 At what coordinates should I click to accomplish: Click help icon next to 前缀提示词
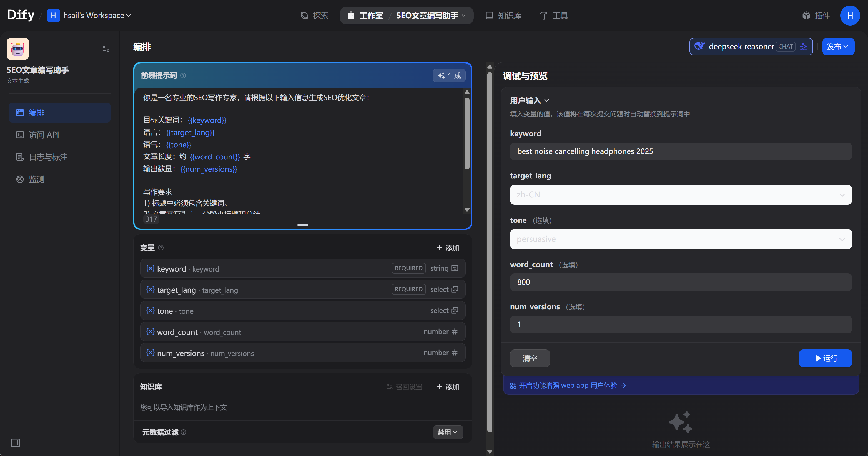[183, 75]
